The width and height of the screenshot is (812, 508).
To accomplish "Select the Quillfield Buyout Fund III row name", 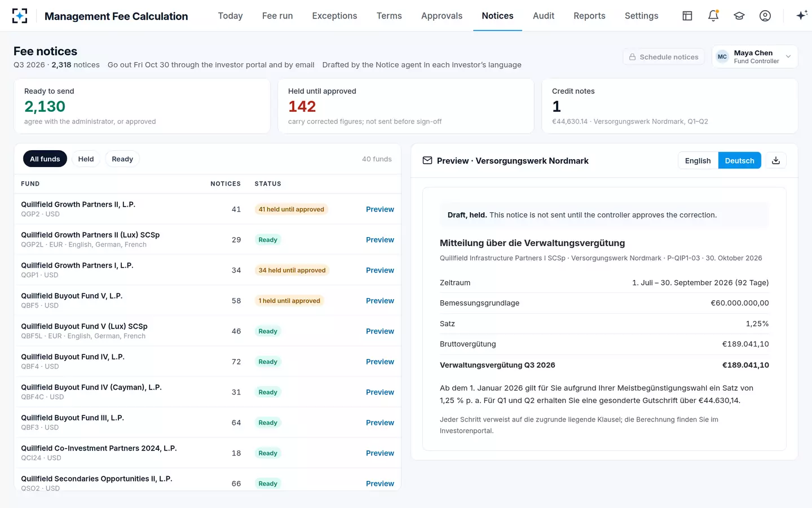I will click(72, 418).
